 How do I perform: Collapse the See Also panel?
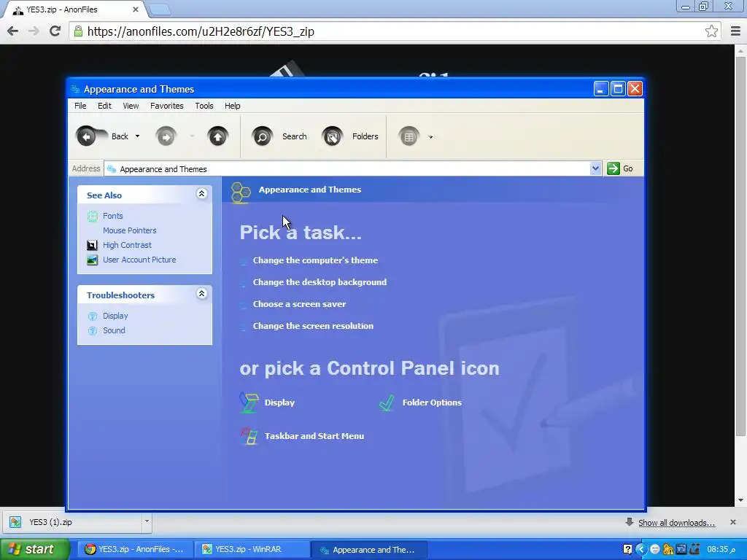(201, 193)
